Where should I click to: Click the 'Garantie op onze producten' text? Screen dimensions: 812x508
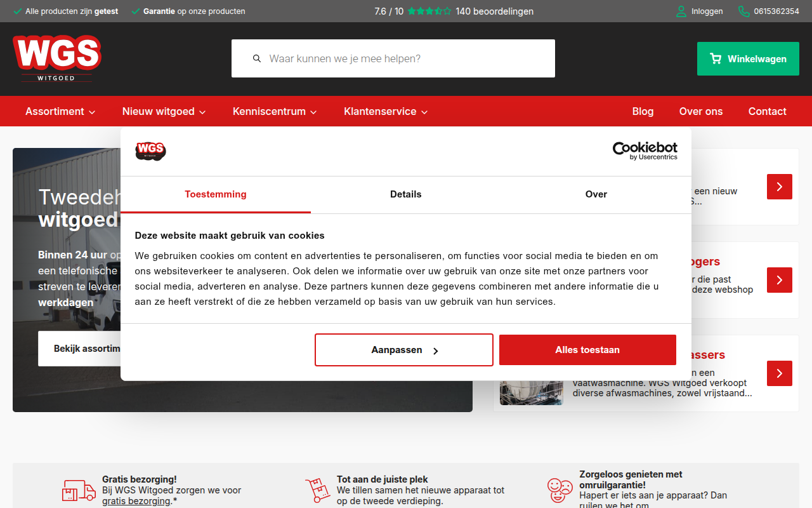tap(194, 11)
